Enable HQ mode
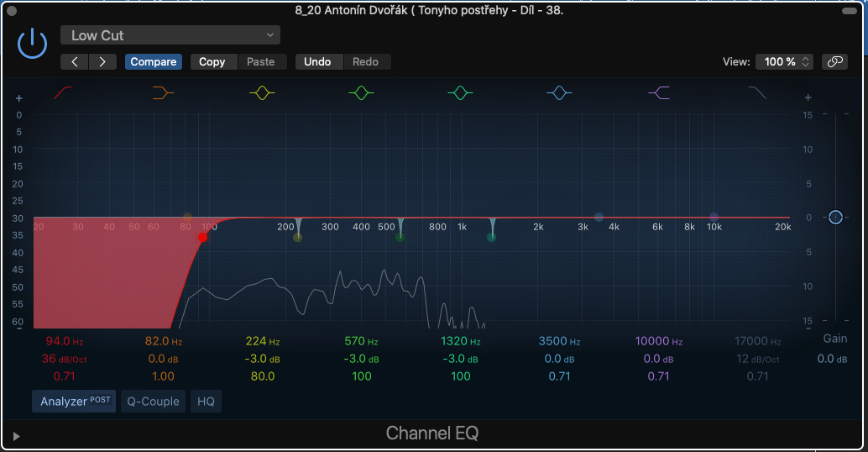868x452 pixels. pos(206,402)
